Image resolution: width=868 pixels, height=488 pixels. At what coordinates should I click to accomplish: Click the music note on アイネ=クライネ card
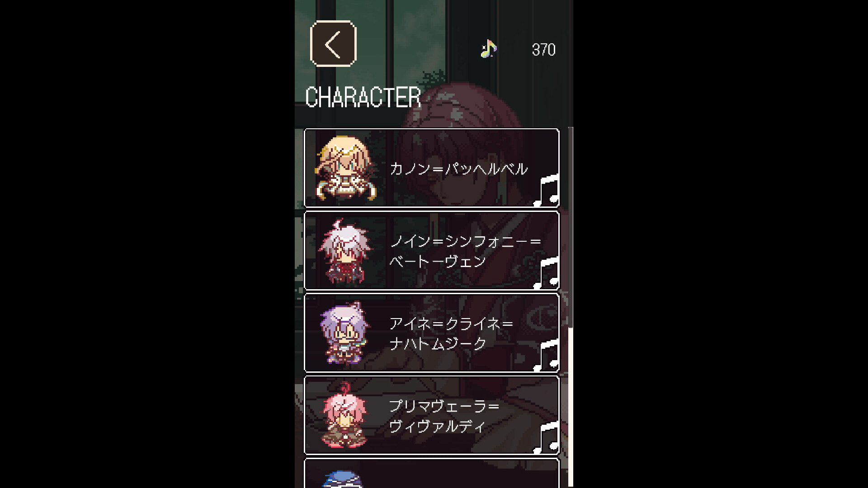click(x=547, y=355)
